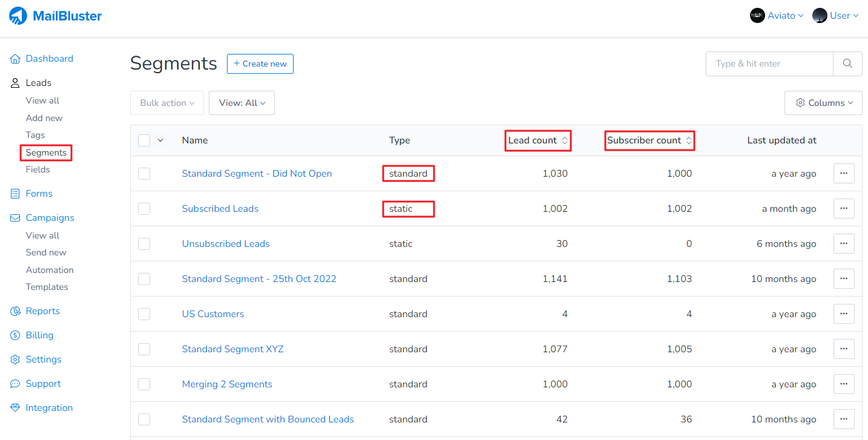The image size is (868, 440).
Task: Click the Reports pie chart icon
Action: pos(15,311)
